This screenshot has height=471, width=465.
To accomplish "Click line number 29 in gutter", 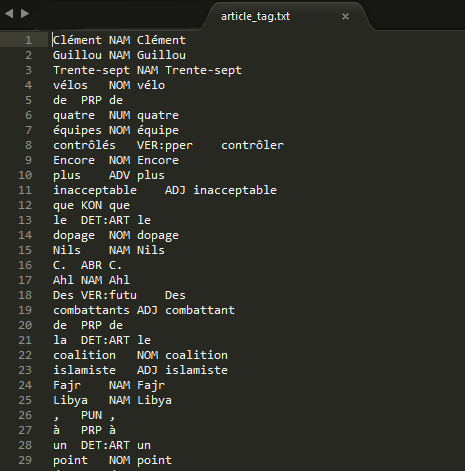I will [x=25, y=460].
